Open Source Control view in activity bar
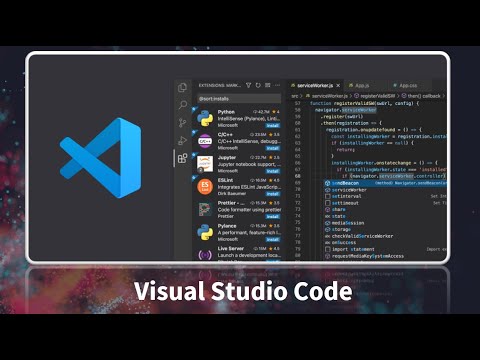This screenshot has height=360, width=480. [183, 123]
